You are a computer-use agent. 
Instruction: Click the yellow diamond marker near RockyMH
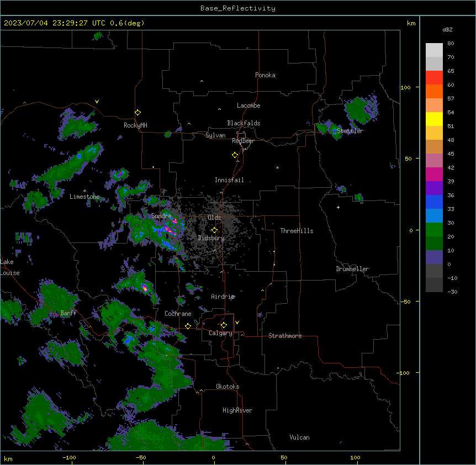pyautogui.click(x=138, y=113)
